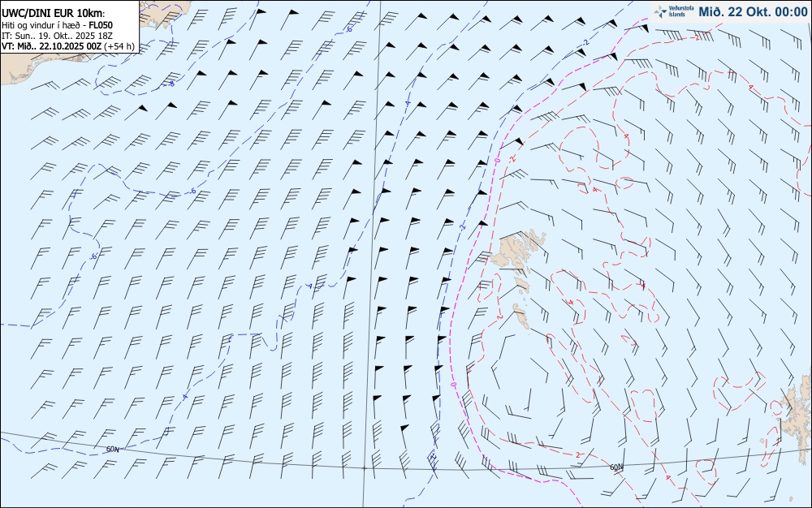This screenshot has width=812, height=508.
Task: Click 'VT: Mið.. 22.10.2025 00Z (+54 h)' line
Action: coord(68,46)
